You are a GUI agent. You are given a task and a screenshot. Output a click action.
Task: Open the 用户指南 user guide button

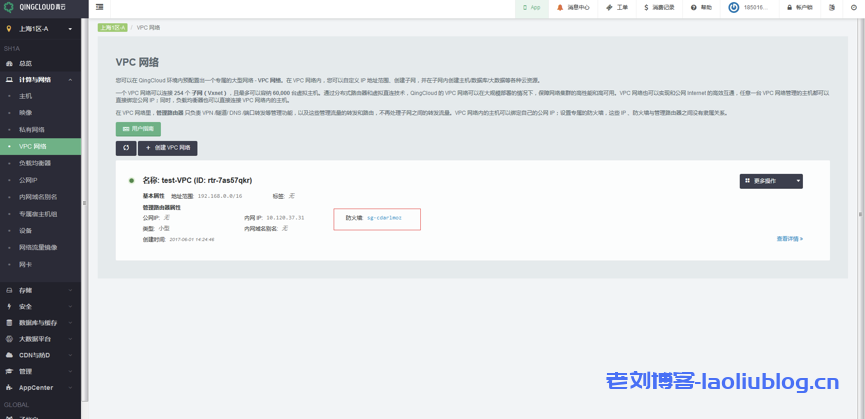tap(138, 129)
